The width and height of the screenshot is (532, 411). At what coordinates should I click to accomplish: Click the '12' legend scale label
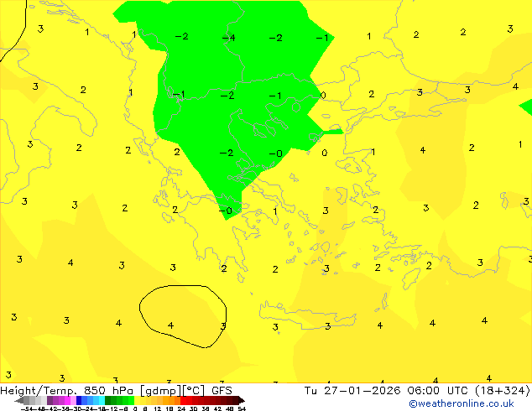[158, 409]
